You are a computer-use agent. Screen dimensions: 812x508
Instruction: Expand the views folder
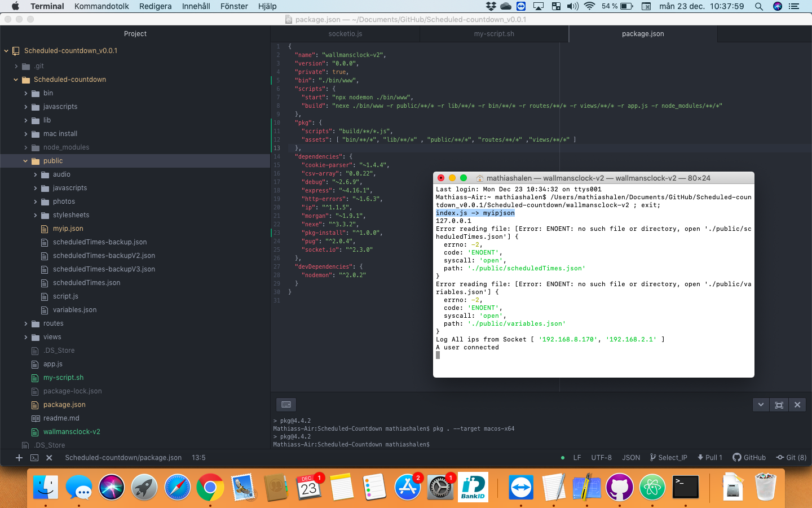point(26,337)
